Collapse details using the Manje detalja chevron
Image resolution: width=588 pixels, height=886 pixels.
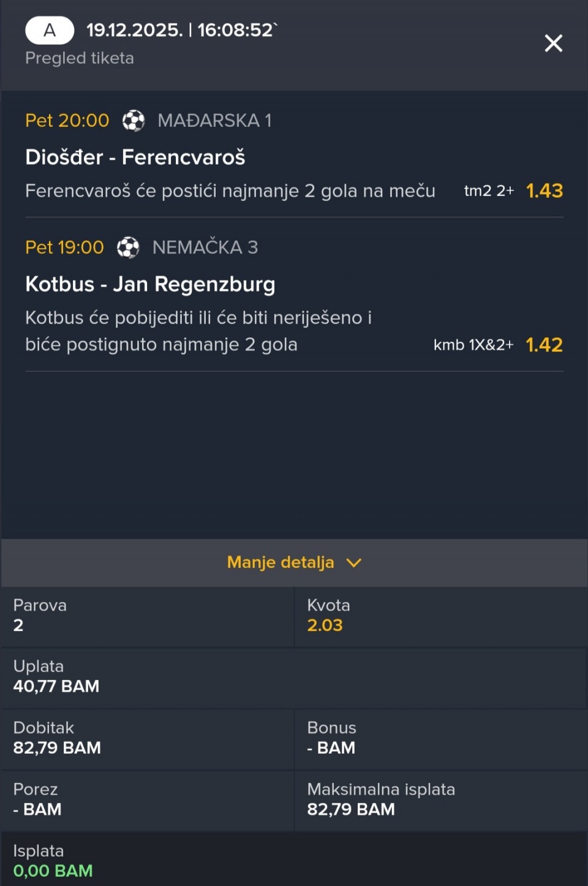[354, 562]
